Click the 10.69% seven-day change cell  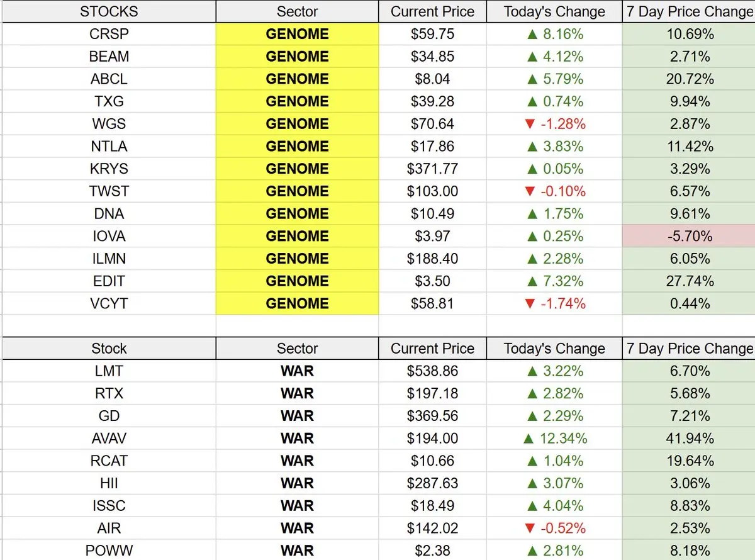[689, 34]
